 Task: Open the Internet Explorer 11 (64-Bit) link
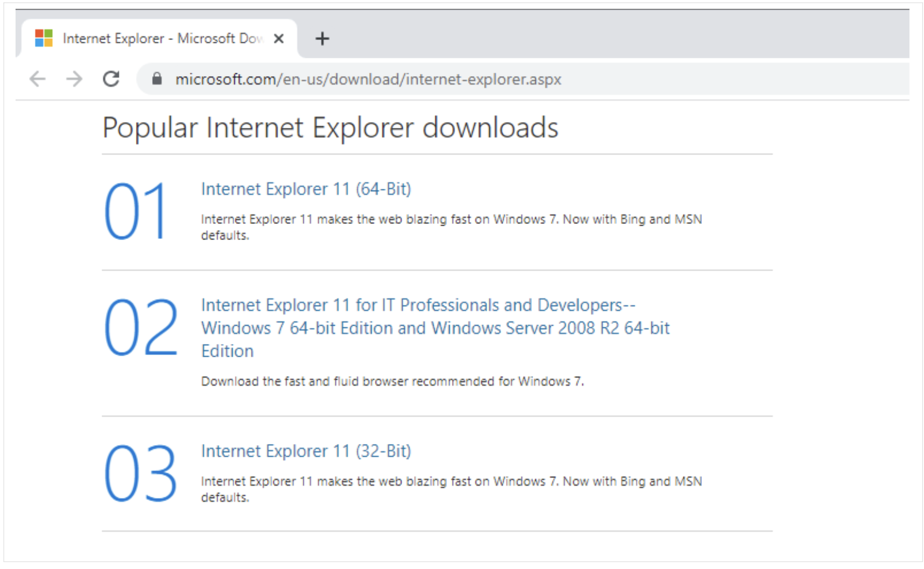coord(306,189)
